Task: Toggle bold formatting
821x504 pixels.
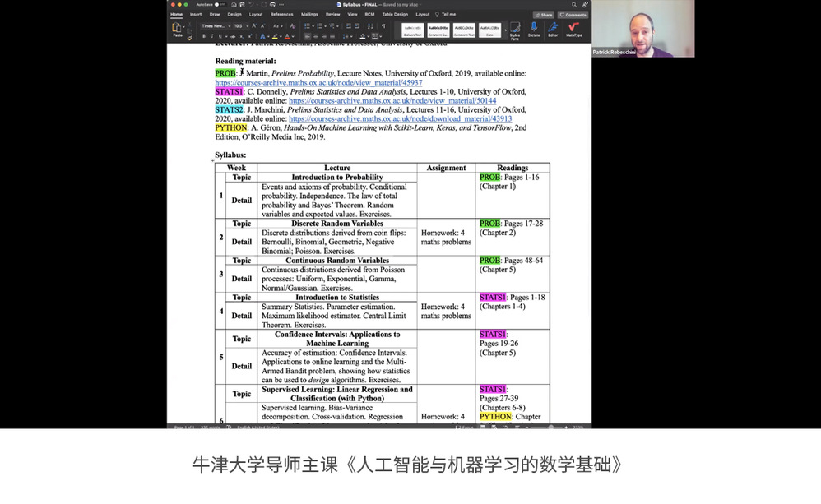Action: (x=203, y=36)
